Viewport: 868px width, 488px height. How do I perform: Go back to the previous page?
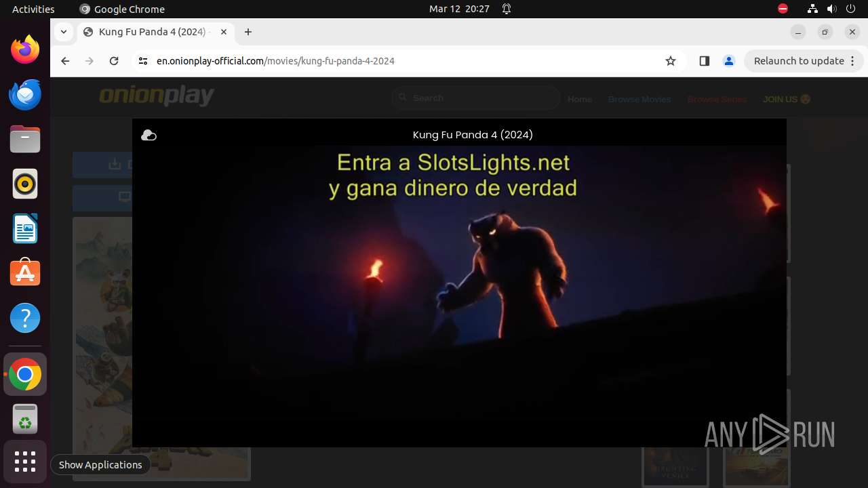(65, 61)
